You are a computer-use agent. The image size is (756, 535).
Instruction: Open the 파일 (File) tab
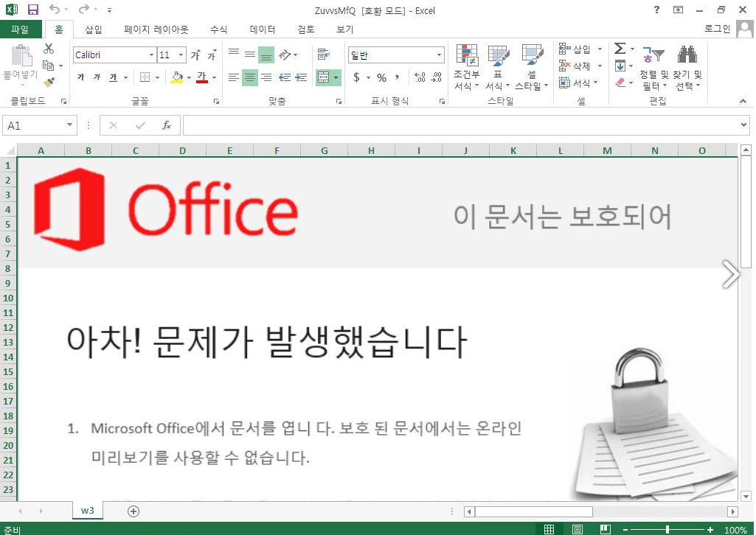[20, 29]
